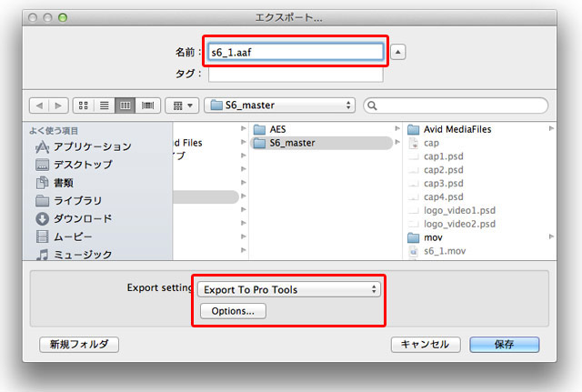Click the forward navigation arrow
This screenshot has height=392, width=582.
[x=58, y=106]
